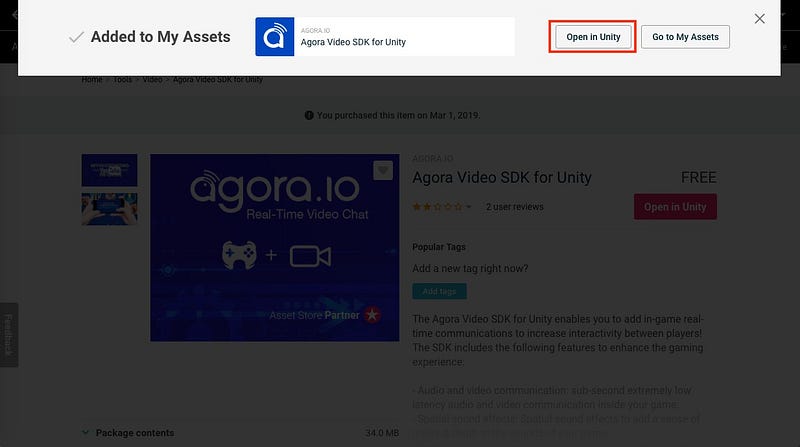Click the Added checkmark icon

[x=76, y=37]
